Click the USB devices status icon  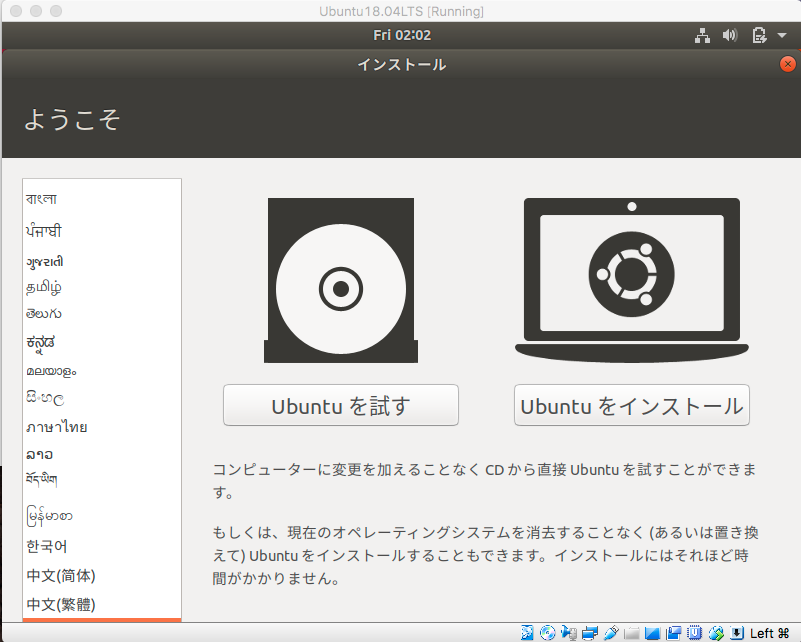click(611, 633)
